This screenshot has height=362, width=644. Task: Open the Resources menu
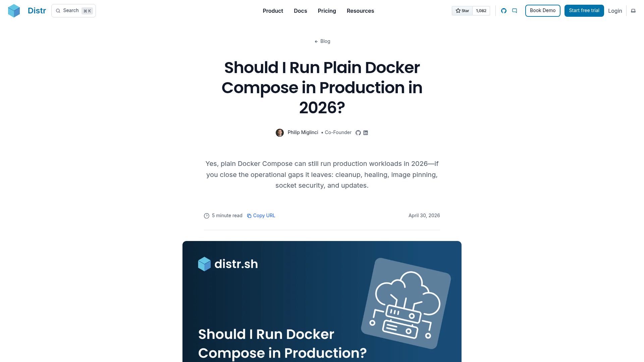coord(360,11)
